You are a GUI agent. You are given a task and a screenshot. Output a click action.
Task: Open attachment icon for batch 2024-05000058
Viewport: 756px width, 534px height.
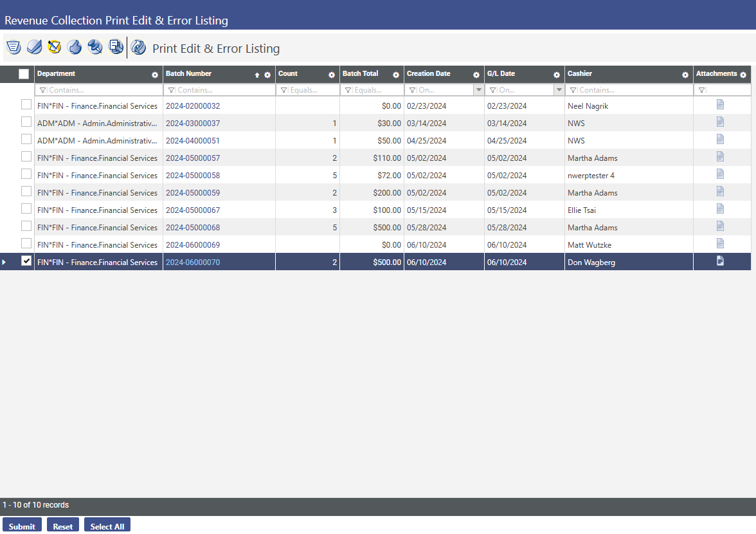720,174
